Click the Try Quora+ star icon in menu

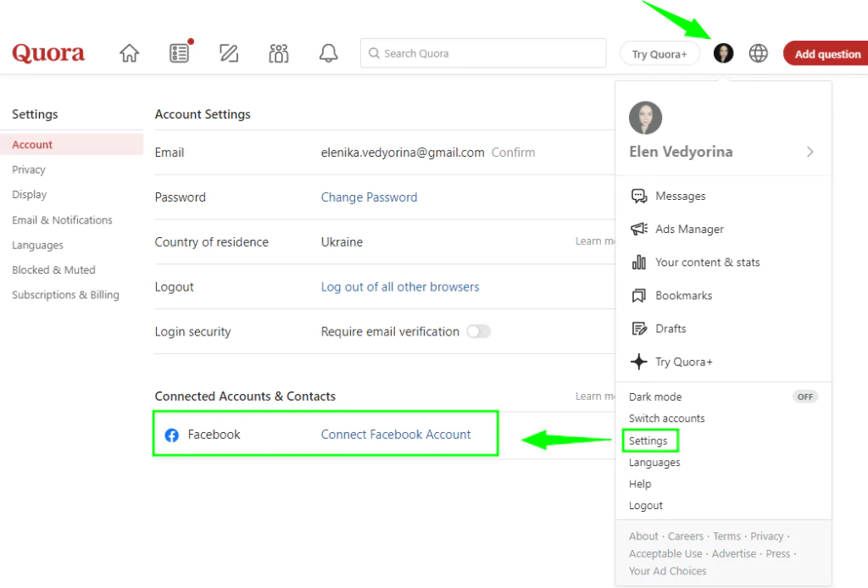click(x=639, y=362)
